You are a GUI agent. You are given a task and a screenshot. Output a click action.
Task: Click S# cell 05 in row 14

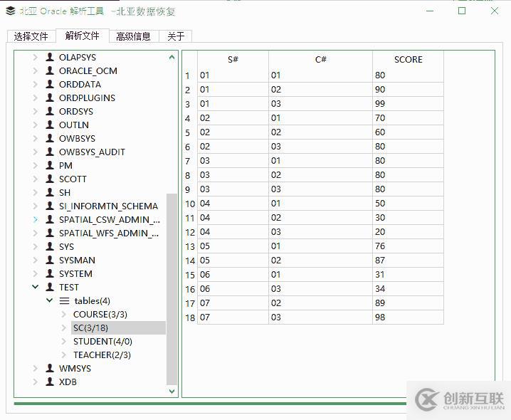point(233,261)
